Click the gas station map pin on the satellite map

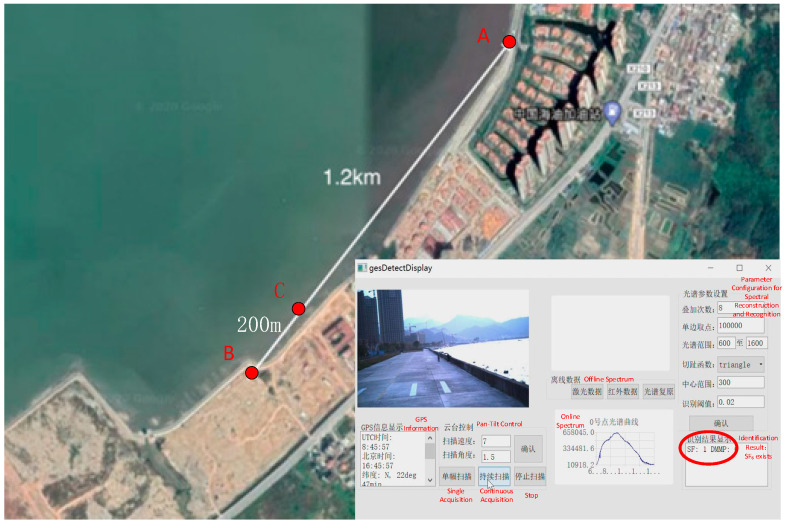(612, 113)
